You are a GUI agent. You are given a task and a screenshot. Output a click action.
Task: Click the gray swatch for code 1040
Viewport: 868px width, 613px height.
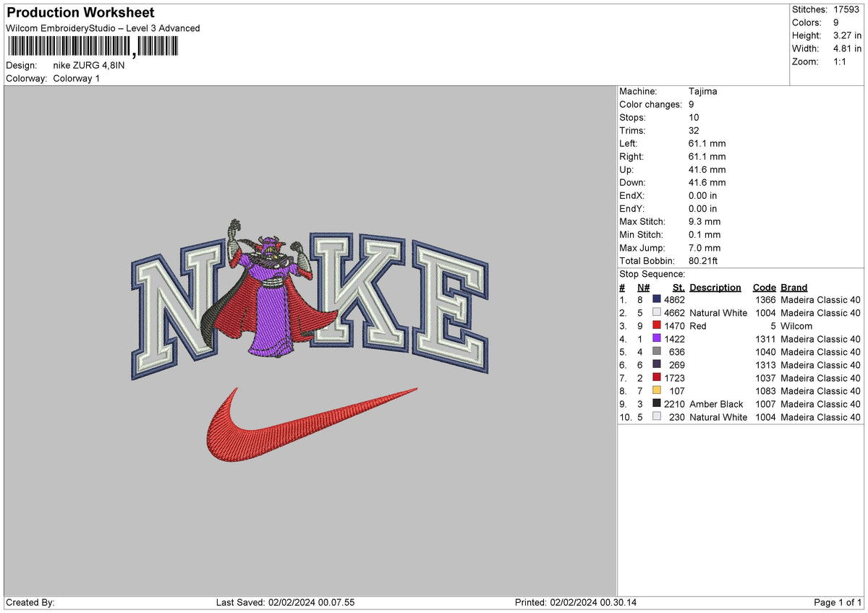click(x=657, y=352)
